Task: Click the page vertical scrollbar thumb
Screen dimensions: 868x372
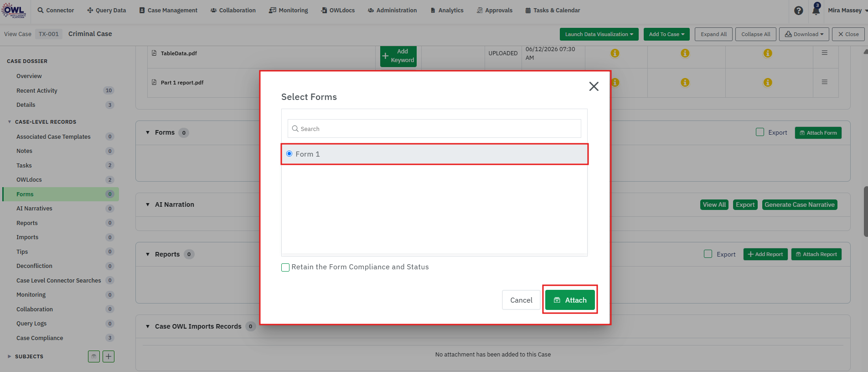Action: click(866, 211)
